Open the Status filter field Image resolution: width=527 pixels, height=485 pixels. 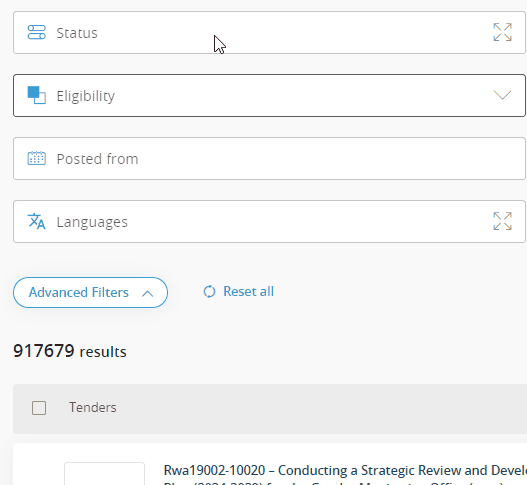(x=269, y=33)
